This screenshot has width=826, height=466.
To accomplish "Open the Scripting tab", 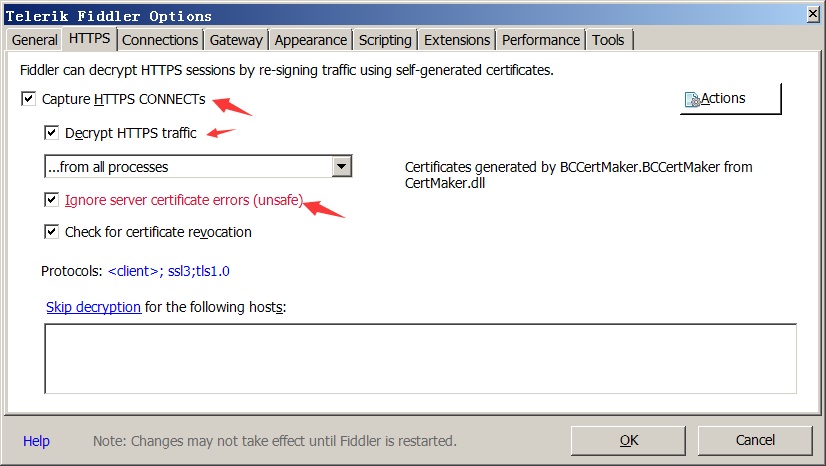I will point(385,40).
